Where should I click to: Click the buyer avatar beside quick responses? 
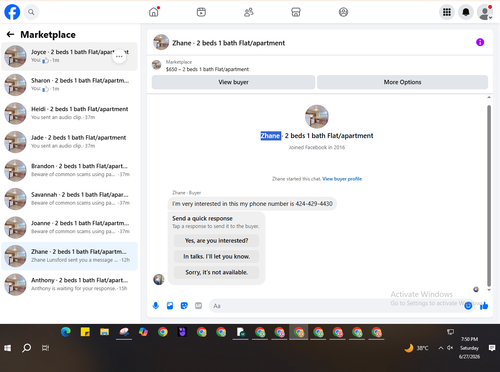coord(159,279)
